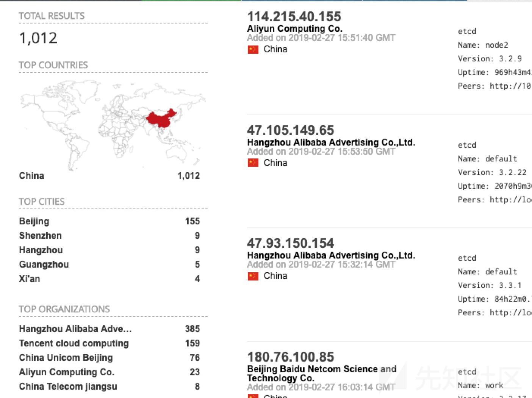Click etcd banner label for 47.105.149.65
532x398 pixels.
(467, 145)
